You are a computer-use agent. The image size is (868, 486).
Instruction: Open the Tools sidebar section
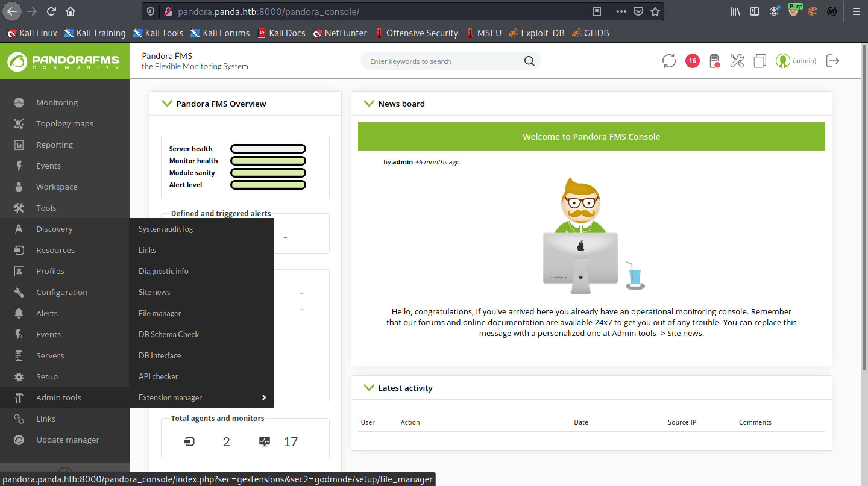46,208
